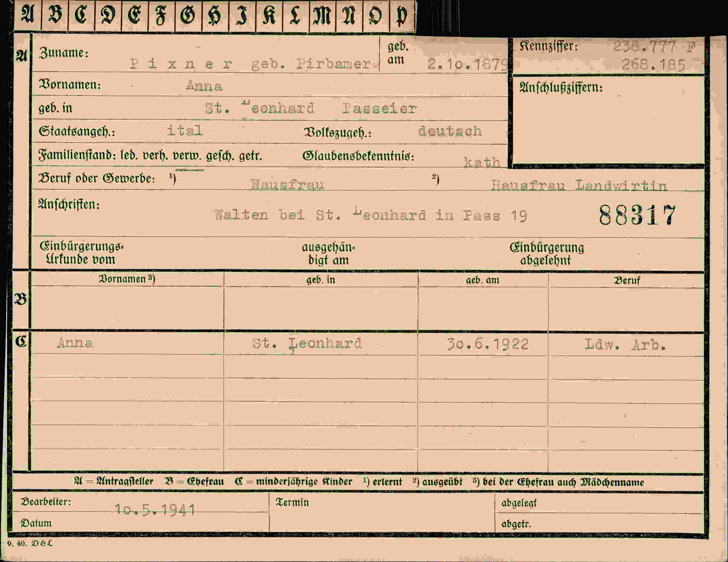Click 'Anna' in the applicant's Vornamen line
Image resolution: width=728 pixels, height=562 pixels.
click(204, 86)
